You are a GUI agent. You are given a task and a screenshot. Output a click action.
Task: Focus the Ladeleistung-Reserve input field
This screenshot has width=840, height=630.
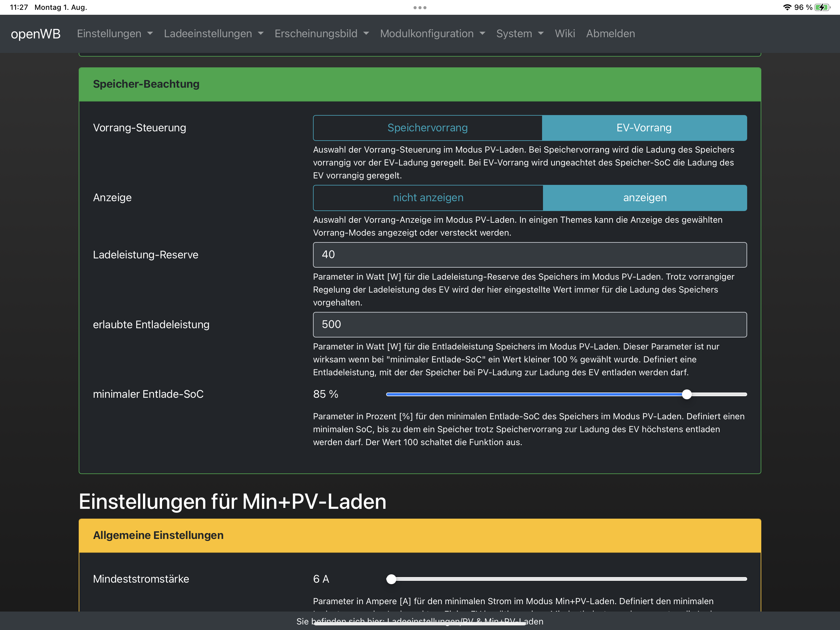click(x=529, y=255)
